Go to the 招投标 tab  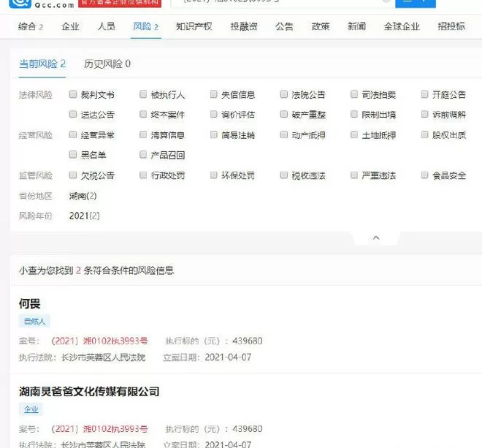tap(451, 26)
